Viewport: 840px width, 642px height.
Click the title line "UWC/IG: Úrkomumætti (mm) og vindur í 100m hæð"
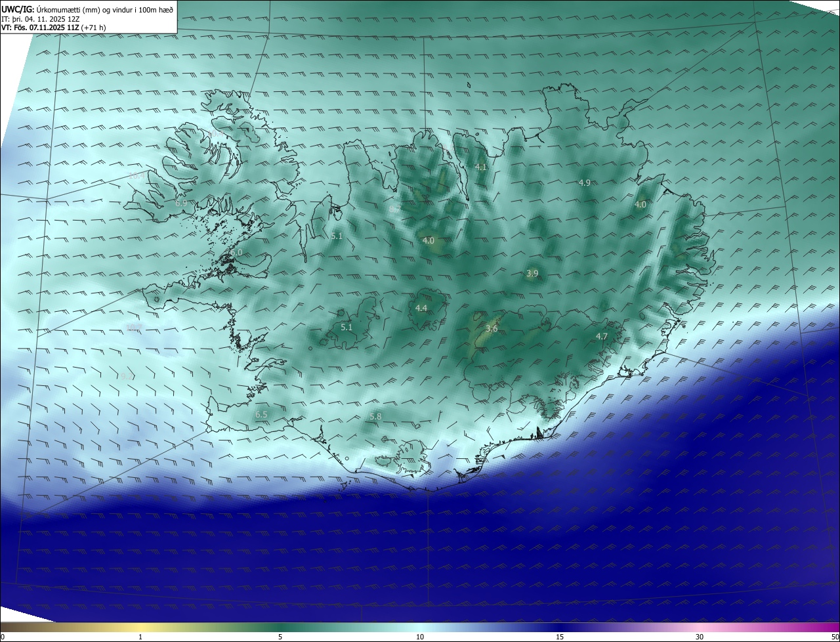pyautogui.click(x=87, y=9)
